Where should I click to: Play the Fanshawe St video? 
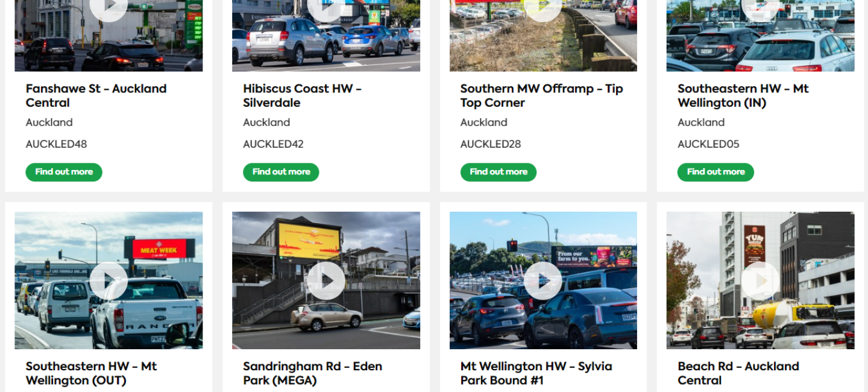pyautogui.click(x=108, y=8)
